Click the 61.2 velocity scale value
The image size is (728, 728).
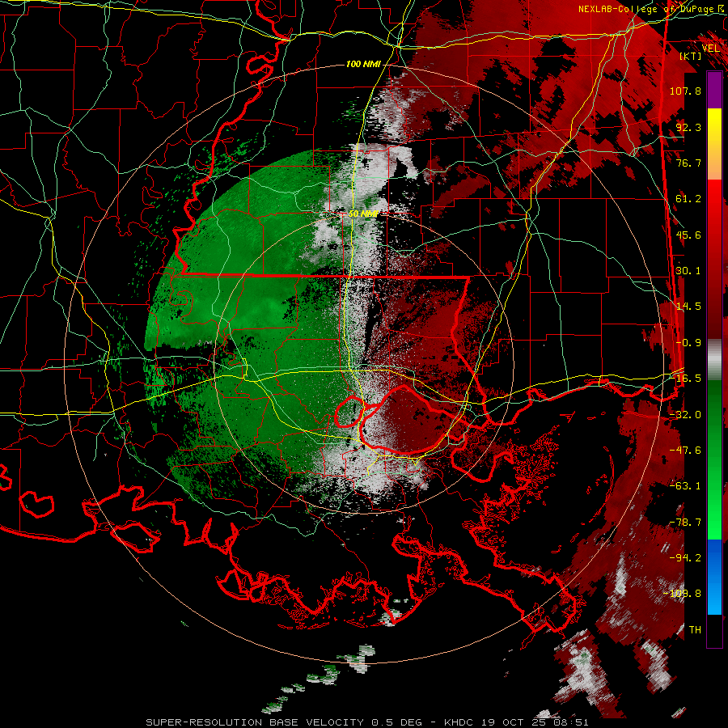tap(688, 199)
